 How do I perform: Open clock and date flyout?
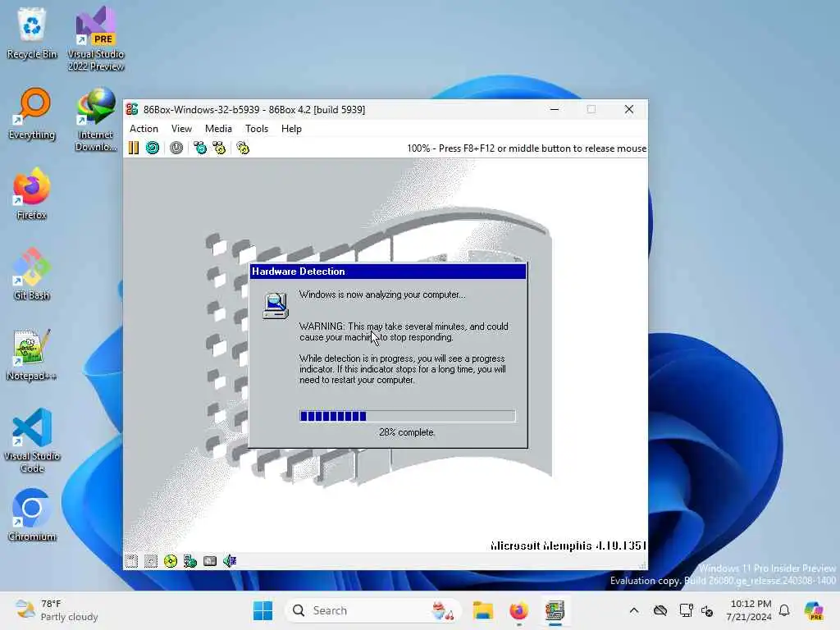click(748, 610)
